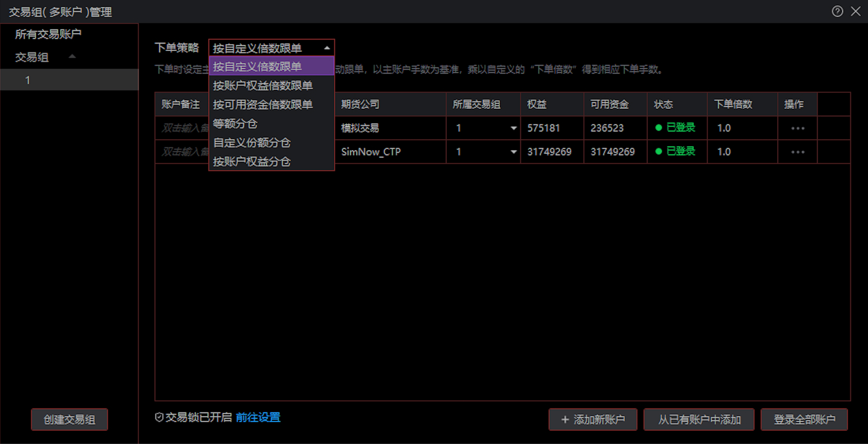Image resolution: width=868 pixels, height=444 pixels.
Task: Pick 按账户权益分仓 option
Action: 272,161
